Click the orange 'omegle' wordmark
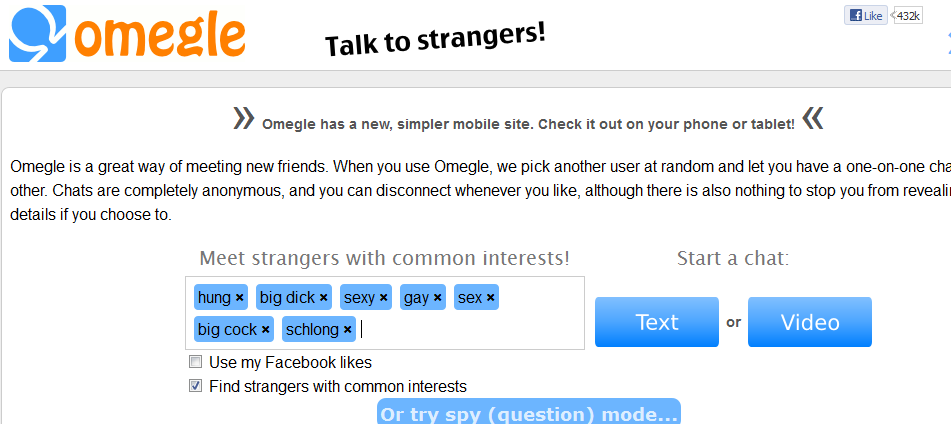This screenshot has height=424, width=951. (160, 35)
